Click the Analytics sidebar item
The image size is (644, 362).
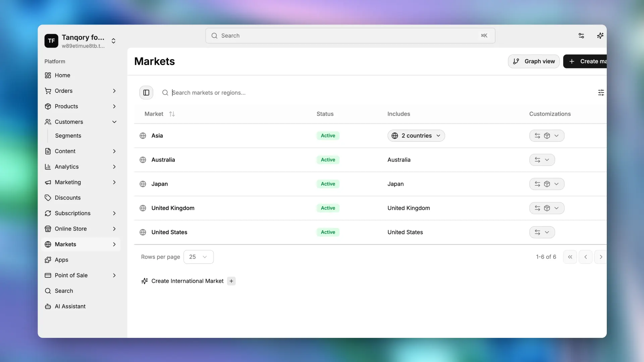click(x=81, y=167)
